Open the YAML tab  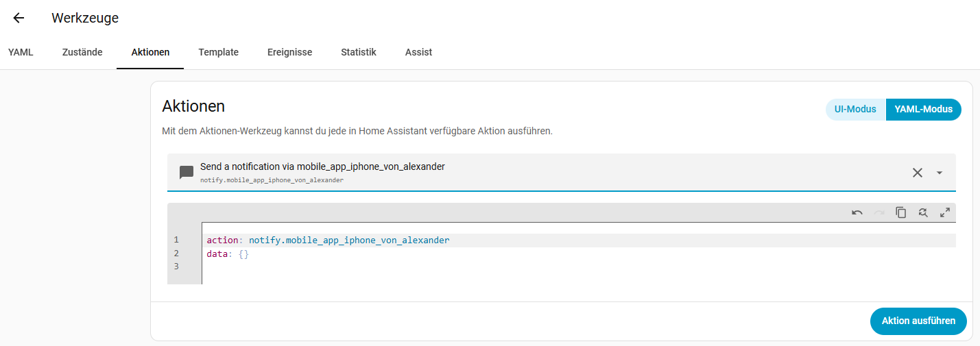coord(21,52)
